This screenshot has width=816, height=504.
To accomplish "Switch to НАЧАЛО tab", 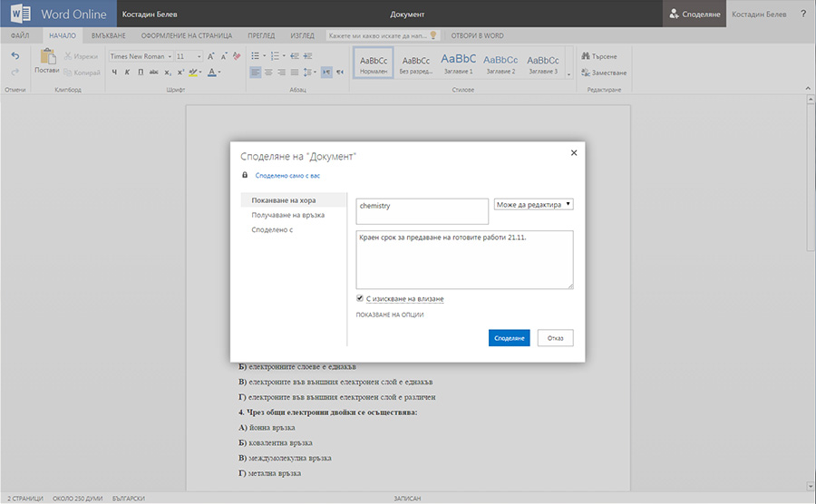I will pos(63,36).
